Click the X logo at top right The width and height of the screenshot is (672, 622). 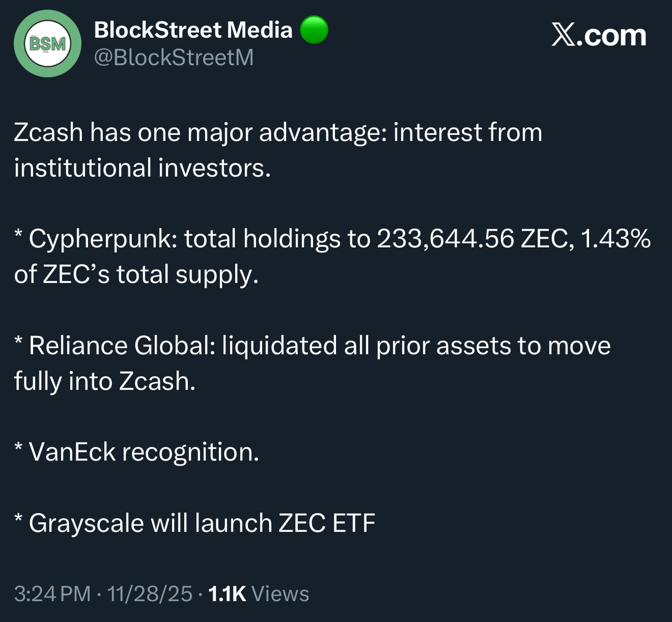tap(564, 35)
